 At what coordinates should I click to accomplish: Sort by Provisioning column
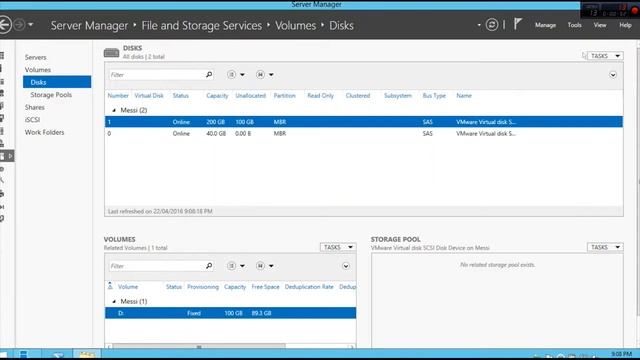pyautogui.click(x=203, y=287)
